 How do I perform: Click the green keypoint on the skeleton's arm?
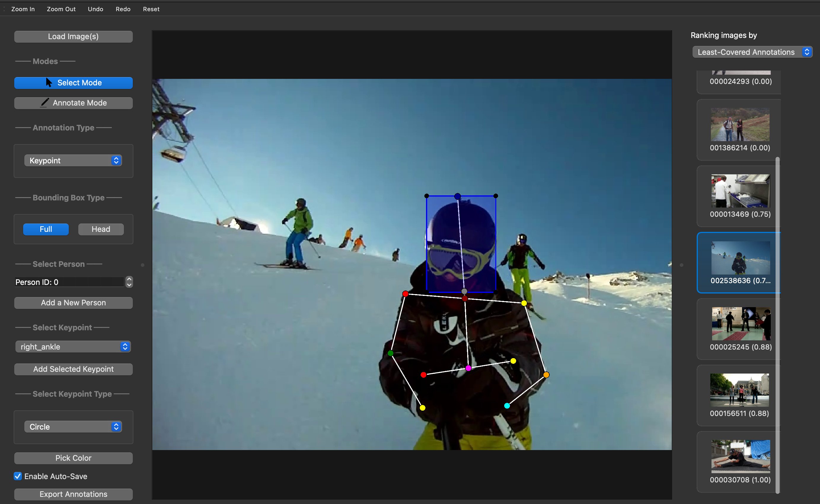coord(390,353)
